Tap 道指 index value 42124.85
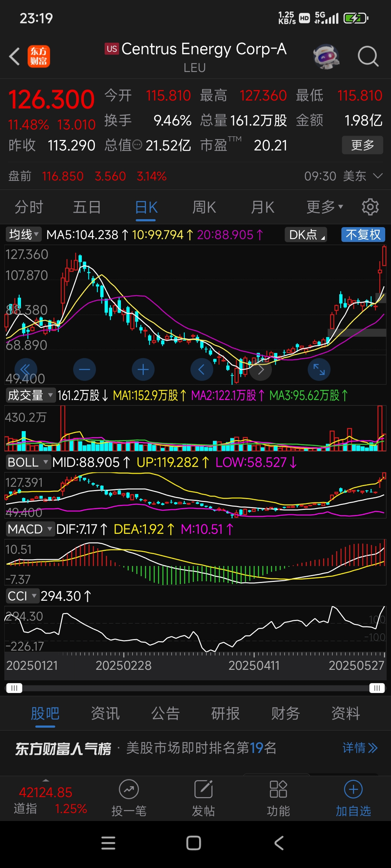Image resolution: width=391 pixels, height=868 pixels. (46, 793)
